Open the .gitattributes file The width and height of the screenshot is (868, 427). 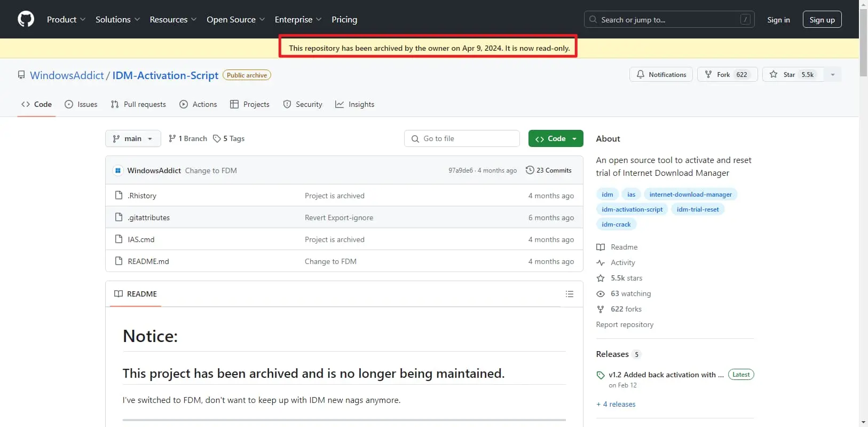pos(149,218)
